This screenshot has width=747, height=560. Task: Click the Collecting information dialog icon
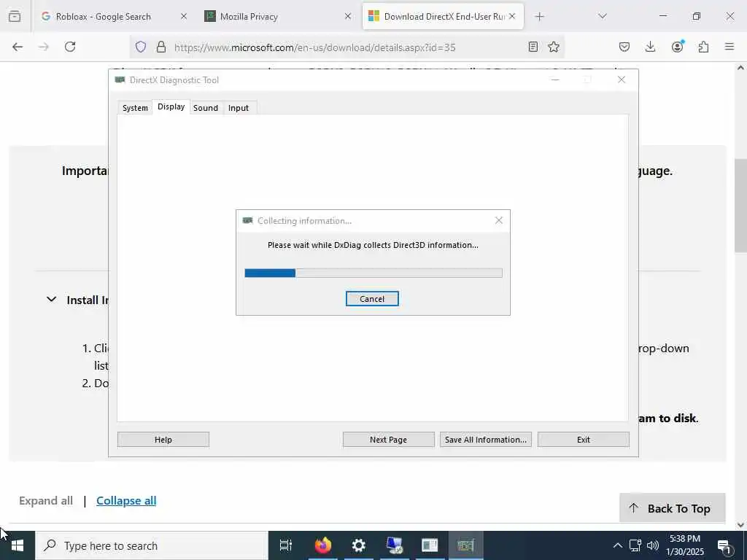[x=247, y=220]
